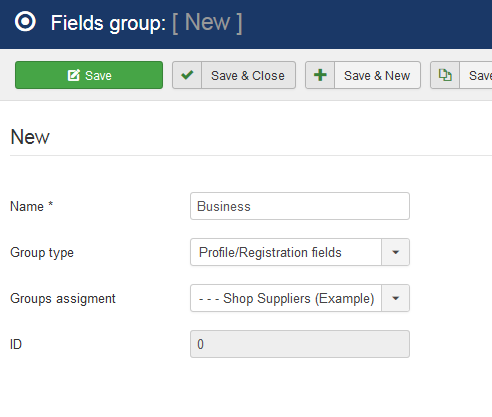Click the Save & New button
This screenshot has width=492, height=417.
pos(363,75)
